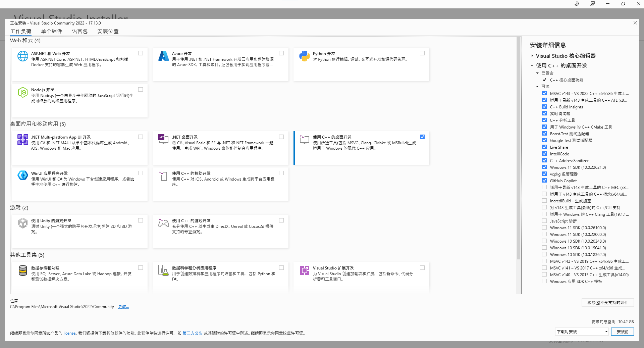Click the .NET desktop development icon

164,140
